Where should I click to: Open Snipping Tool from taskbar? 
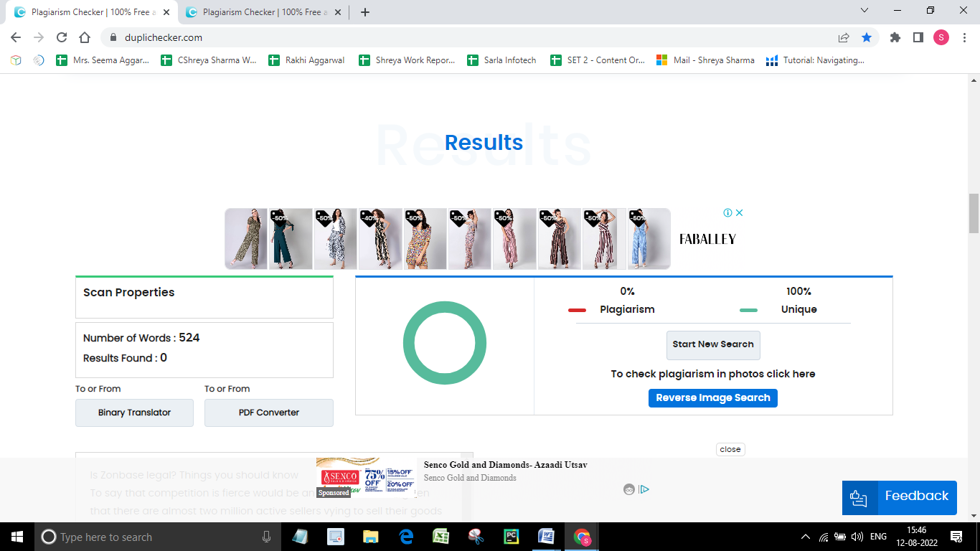(476, 537)
